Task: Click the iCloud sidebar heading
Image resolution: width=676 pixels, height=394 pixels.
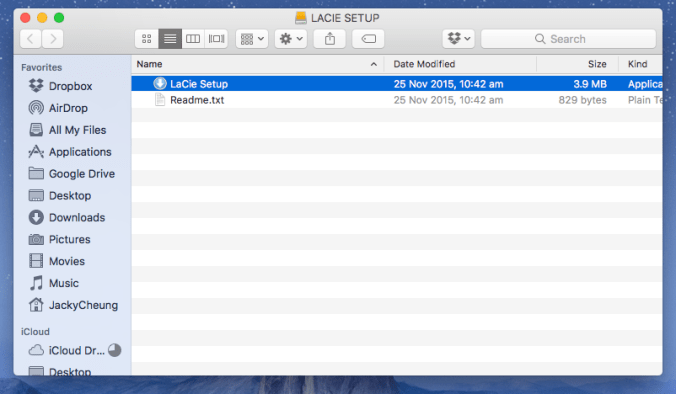Action: click(35, 331)
